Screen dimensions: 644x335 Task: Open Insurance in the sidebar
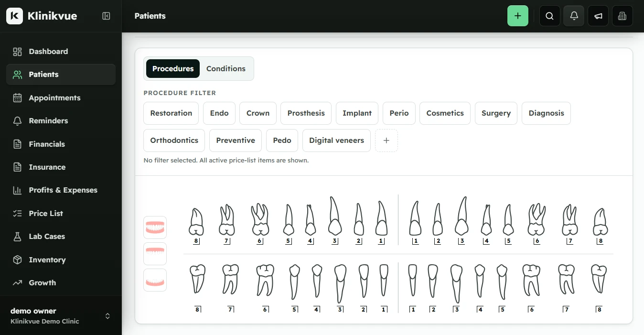coord(61,167)
